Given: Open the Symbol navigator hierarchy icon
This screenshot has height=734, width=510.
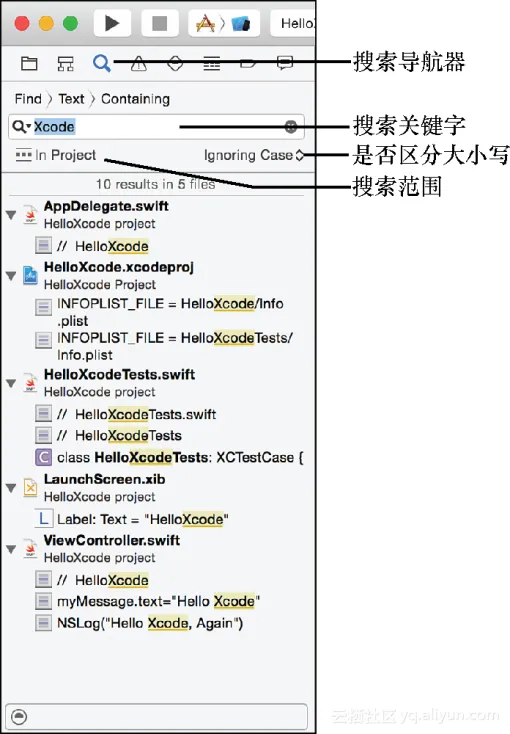Looking at the screenshot, I should pos(66,63).
